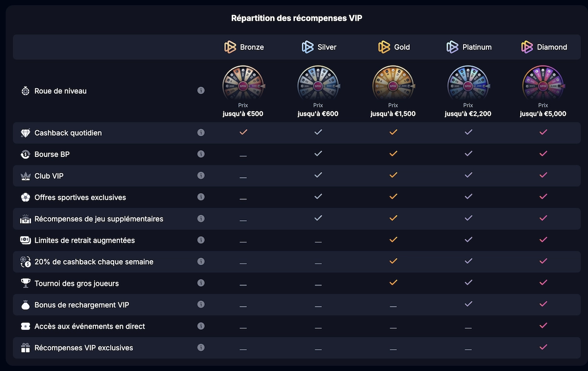Screen dimensions: 588x371
Task: Open the info tooltip for Roue de niveau
Action: coord(201,90)
